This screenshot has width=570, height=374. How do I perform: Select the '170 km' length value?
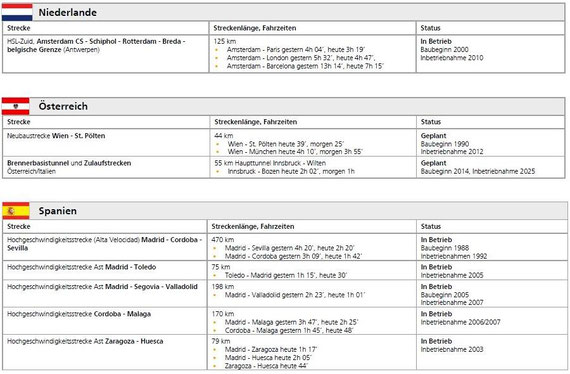pyautogui.click(x=223, y=314)
